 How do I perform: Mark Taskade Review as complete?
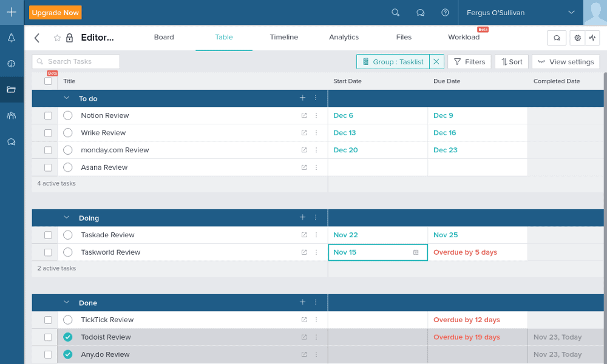click(x=68, y=235)
